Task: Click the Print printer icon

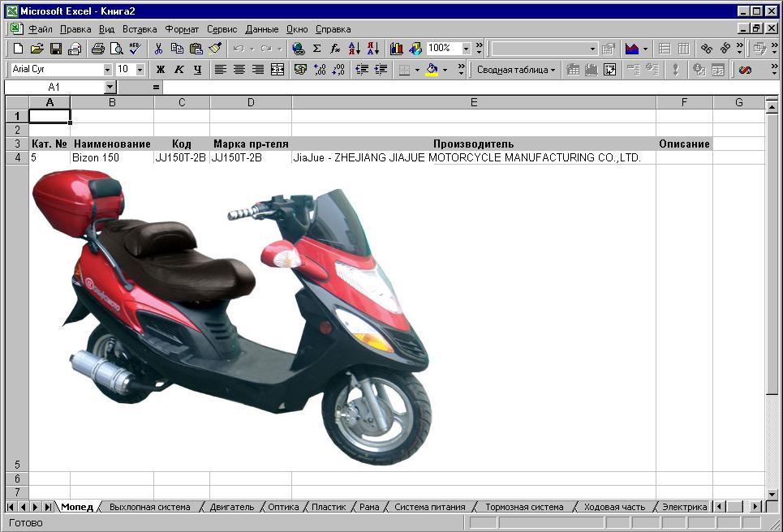Action: tap(98, 49)
